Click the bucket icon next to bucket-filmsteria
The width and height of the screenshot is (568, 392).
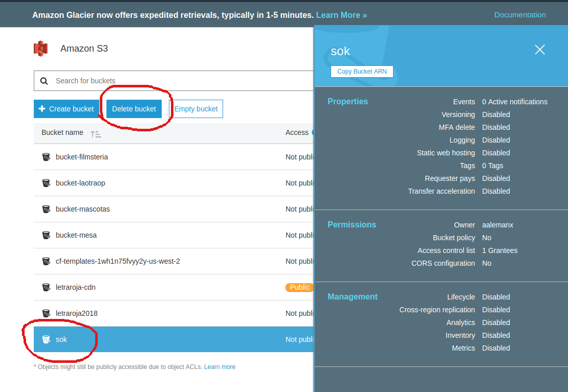pyautogui.click(x=47, y=157)
